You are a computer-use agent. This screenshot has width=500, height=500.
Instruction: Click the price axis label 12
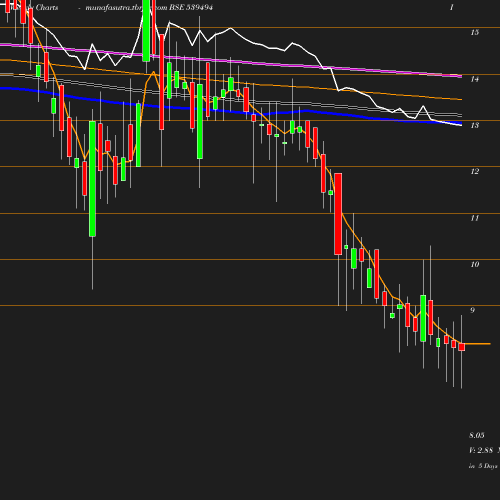[475, 171]
